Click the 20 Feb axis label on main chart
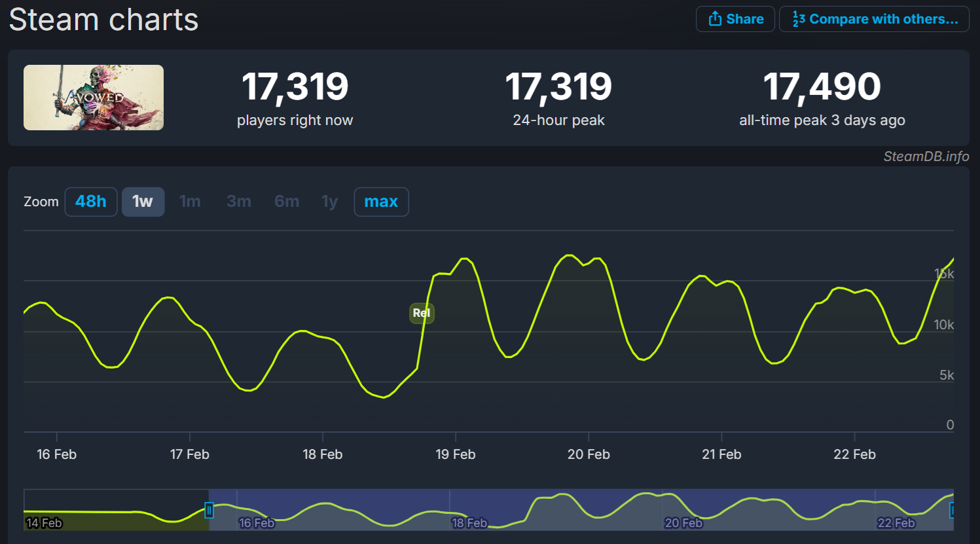This screenshot has width=980, height=544. [x=589, y=454]
